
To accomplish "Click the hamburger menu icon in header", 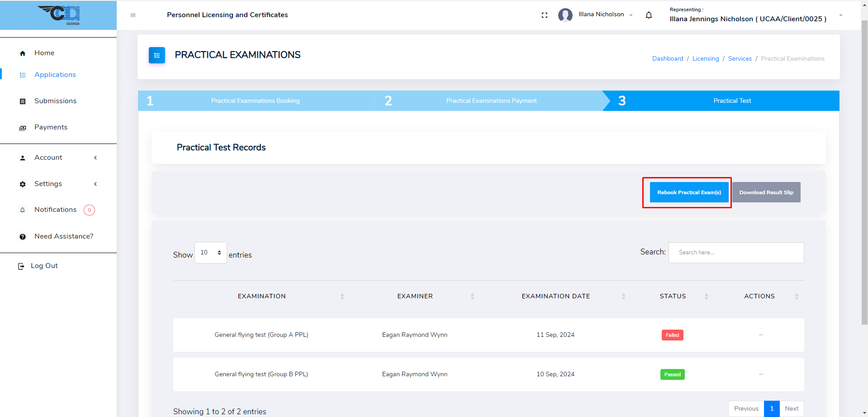I will tap(133, 15).
